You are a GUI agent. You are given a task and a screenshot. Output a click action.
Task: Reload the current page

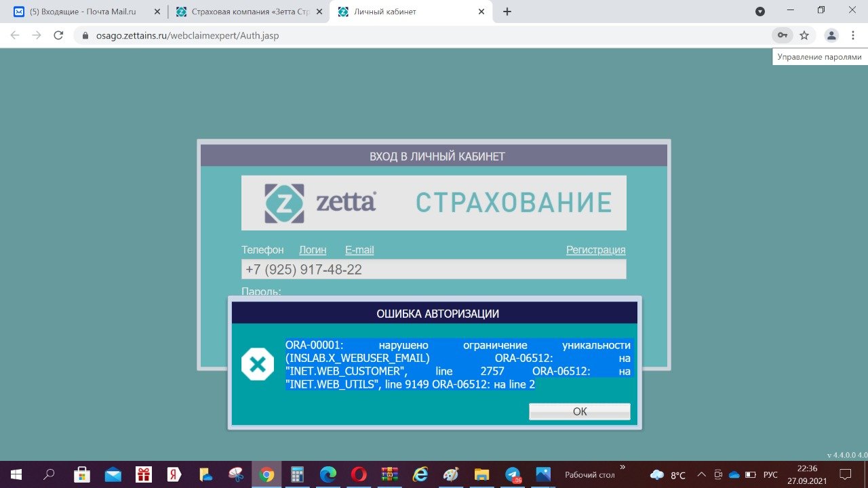(58, 35)
